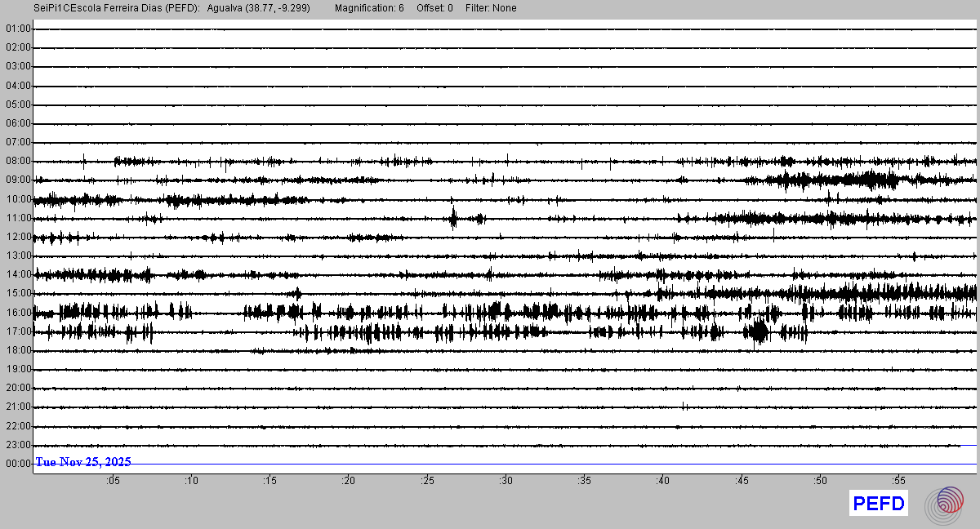Select the :05 minute axis marker
This screenshot has height=529, width=980.
point(112,482)
